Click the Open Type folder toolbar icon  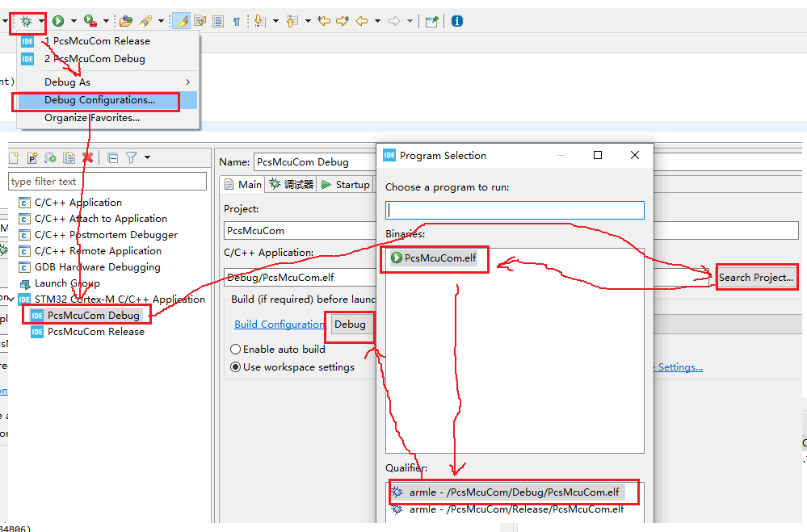coord(126,21)
